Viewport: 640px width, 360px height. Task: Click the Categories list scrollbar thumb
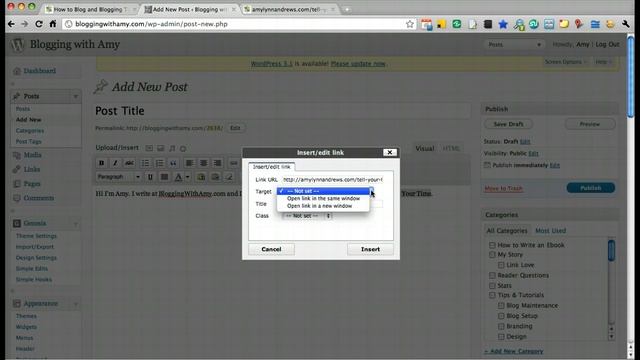point(611,250)
